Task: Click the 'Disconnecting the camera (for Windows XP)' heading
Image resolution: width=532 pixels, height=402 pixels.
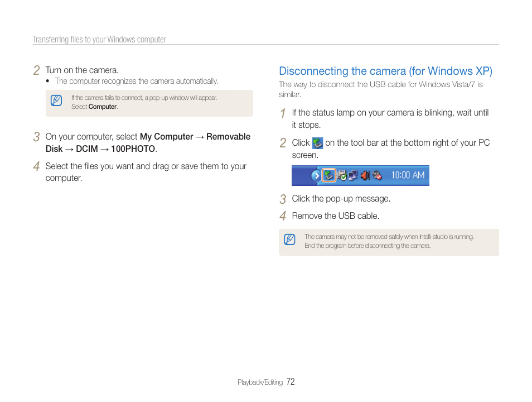Action: [x=385, y=71]
